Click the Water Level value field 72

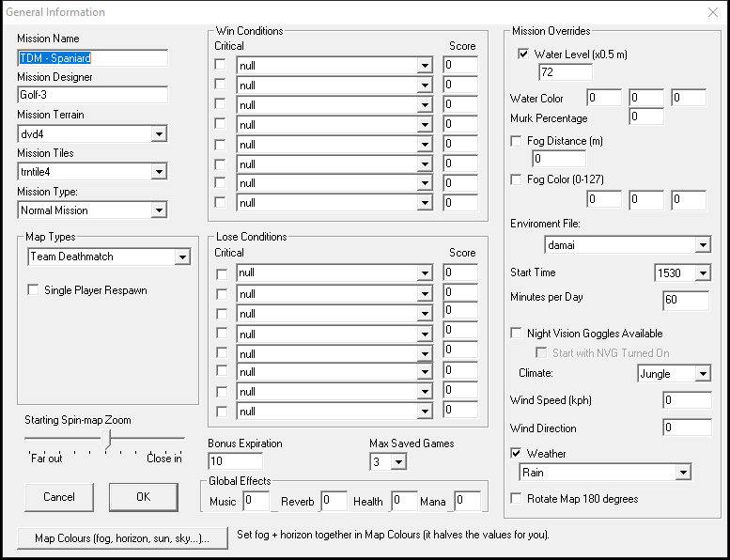(x=566, y=72)
